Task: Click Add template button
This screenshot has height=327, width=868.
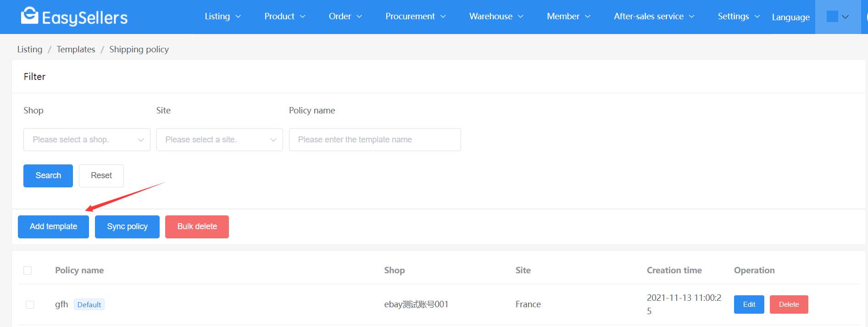Action: coord(53,227)
